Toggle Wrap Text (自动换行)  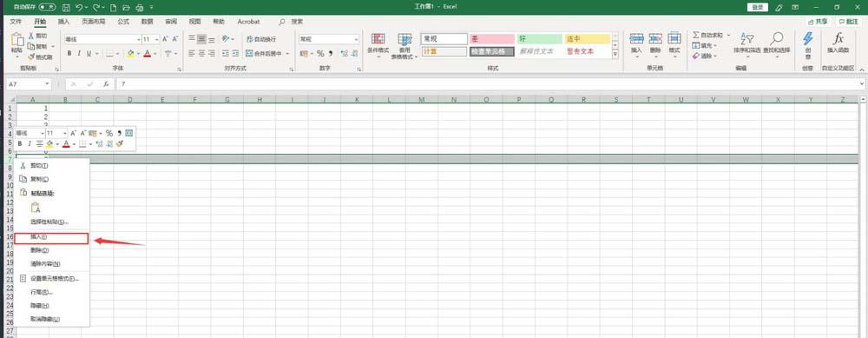tap(260, 39)
